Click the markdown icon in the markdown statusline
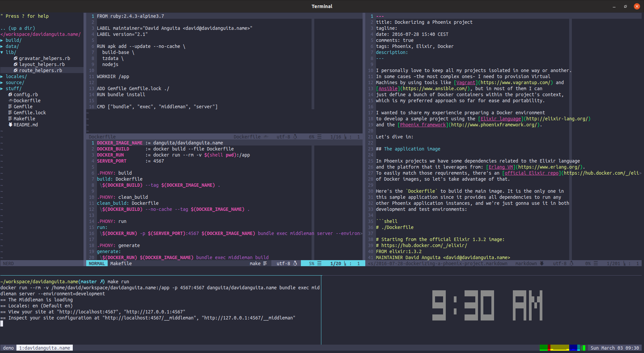Viewport: 644px width, 353px height. tap(542, 263)
